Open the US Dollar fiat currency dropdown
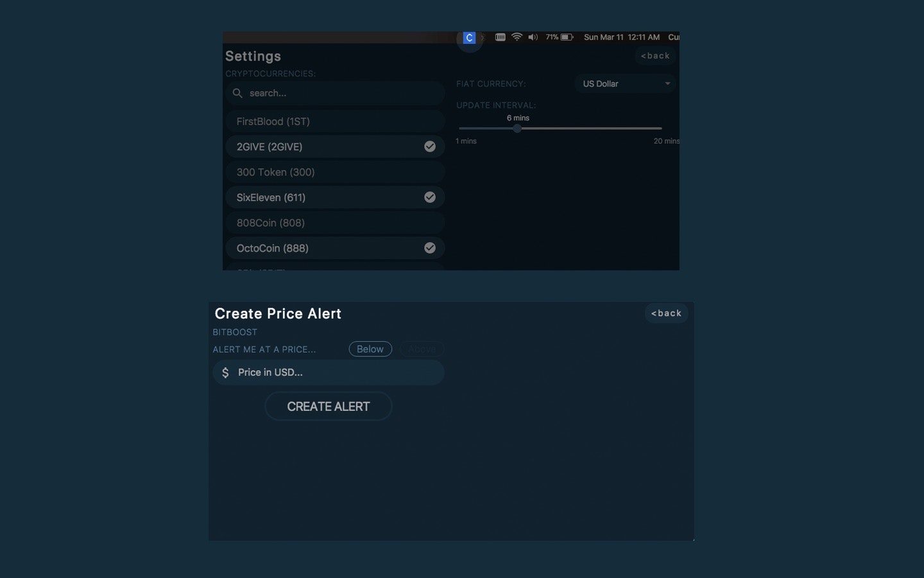 624,83
